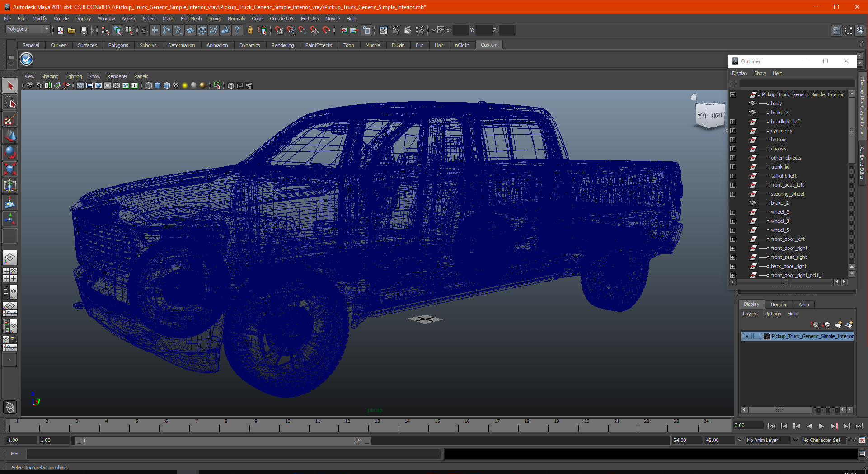Expand the wheel_2 node
The width and height of the screenshot is (868, 474).
pyautogui.click(x=732, y=212)
